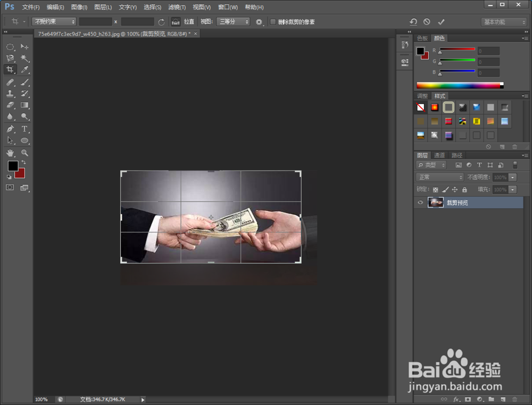Screen dimensions: 532x405
Task: Select the Healing Brush tool
Action: pyautogui.click(x=10, y=82)
